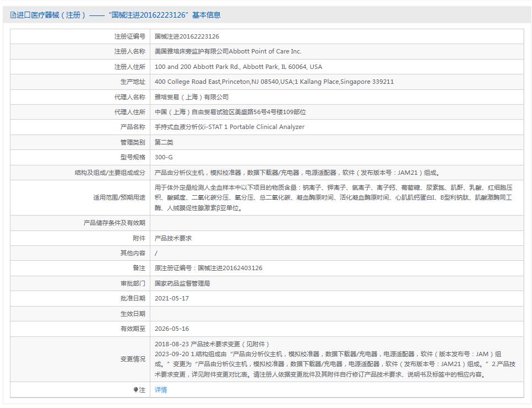Click agent name 雅培贸易（上海）有限公司

coord(192,97)
